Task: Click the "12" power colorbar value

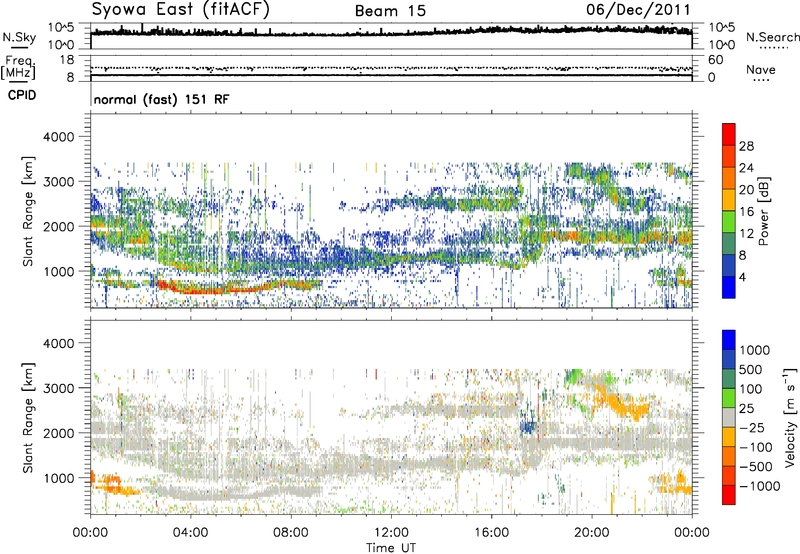Action: click(746, 234)
